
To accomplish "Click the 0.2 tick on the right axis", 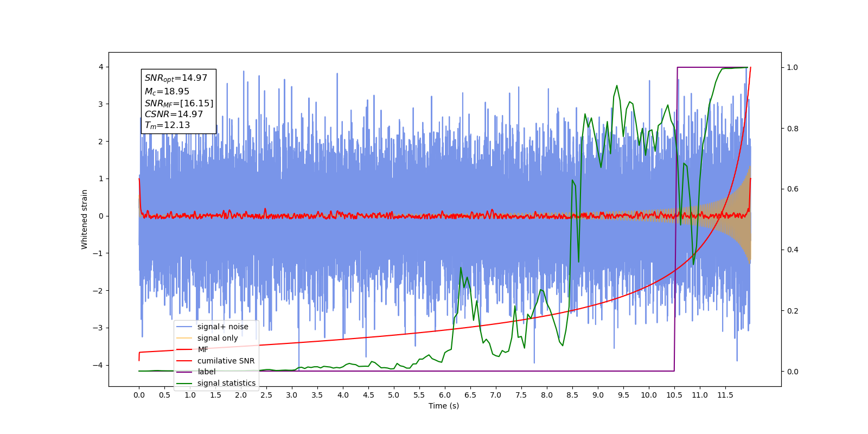I will tap(793, 311).
